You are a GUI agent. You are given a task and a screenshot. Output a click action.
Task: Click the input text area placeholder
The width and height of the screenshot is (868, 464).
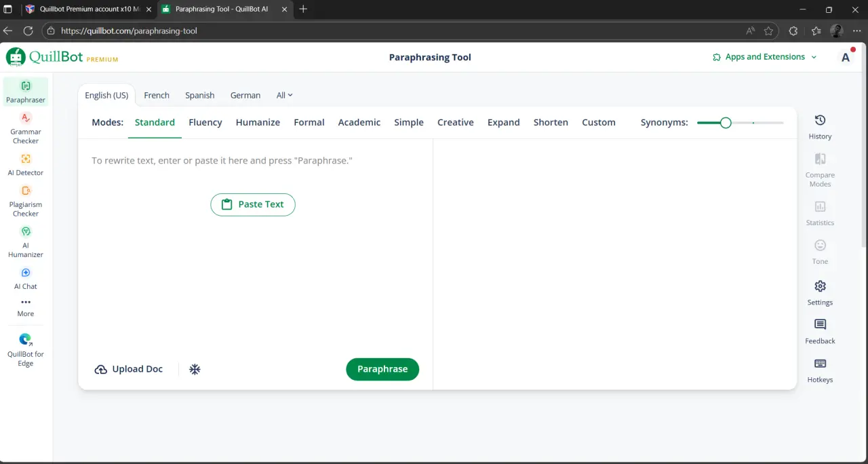222,161
